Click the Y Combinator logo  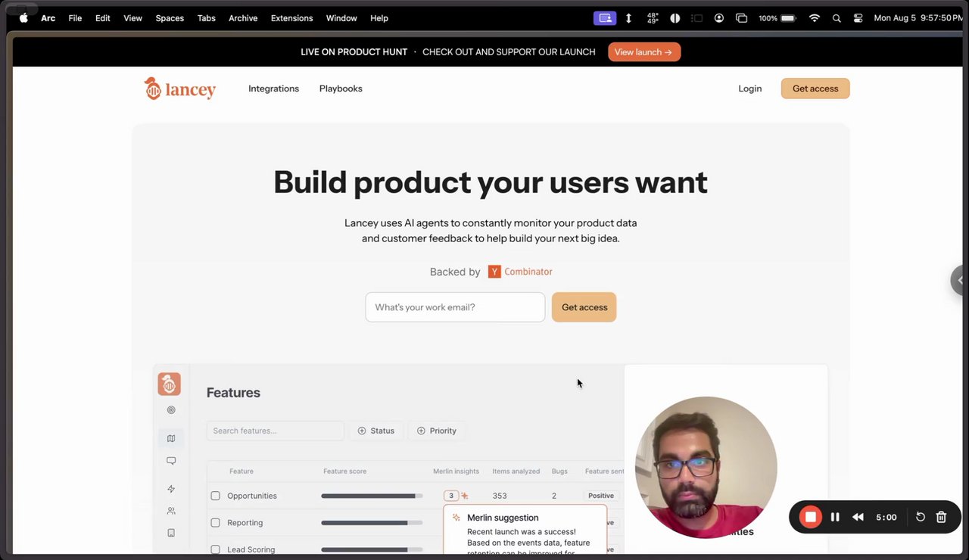pyautogui.click(x=520, y=272)
